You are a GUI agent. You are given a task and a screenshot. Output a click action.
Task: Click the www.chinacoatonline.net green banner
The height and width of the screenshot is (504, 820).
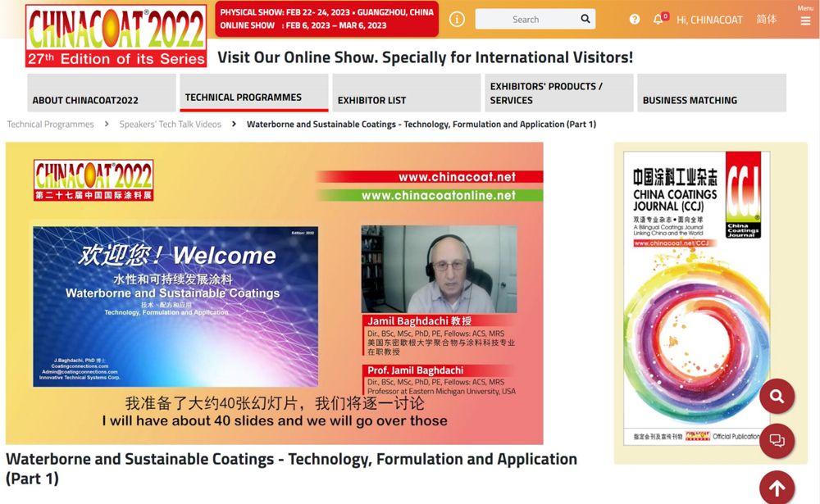point(430,195)
